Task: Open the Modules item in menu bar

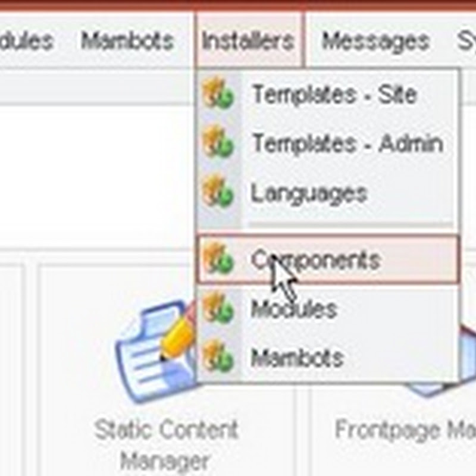Action: point(26,40)
